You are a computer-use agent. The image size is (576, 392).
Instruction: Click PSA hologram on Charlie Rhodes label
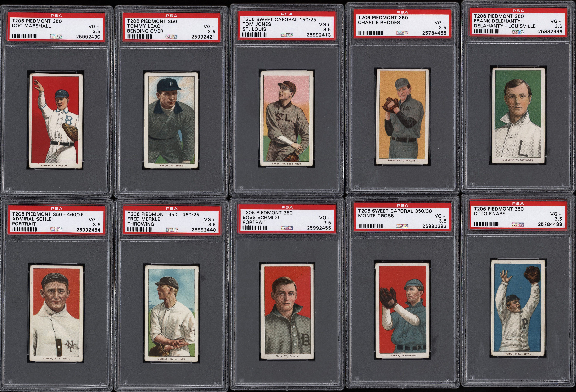pos(402,33)
